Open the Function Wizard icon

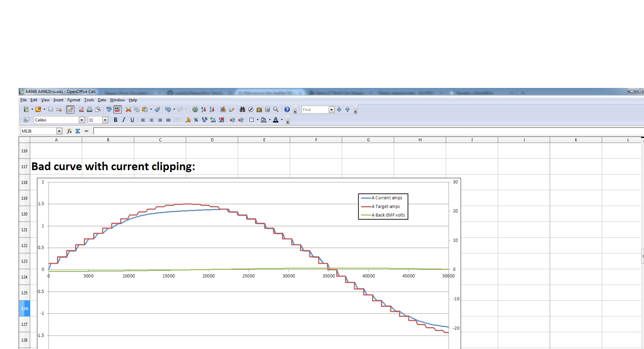tap(69, 131)
